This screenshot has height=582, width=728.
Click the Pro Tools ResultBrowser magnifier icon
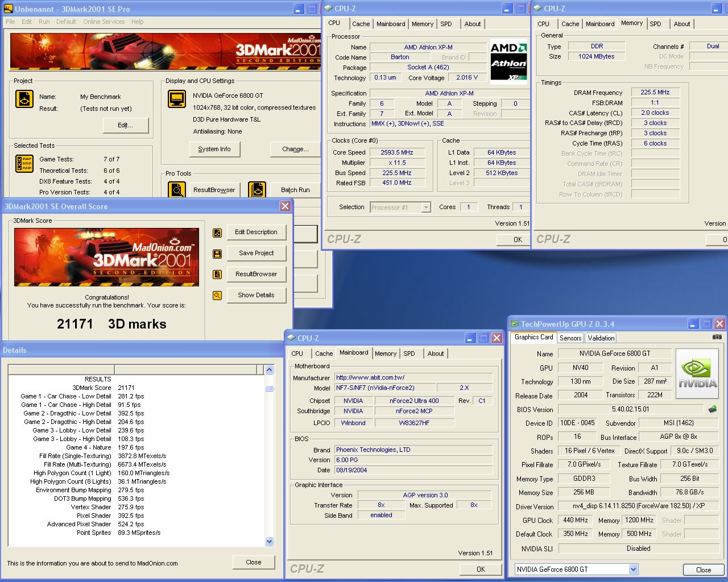pyautogui.click(x=177, y=190)
